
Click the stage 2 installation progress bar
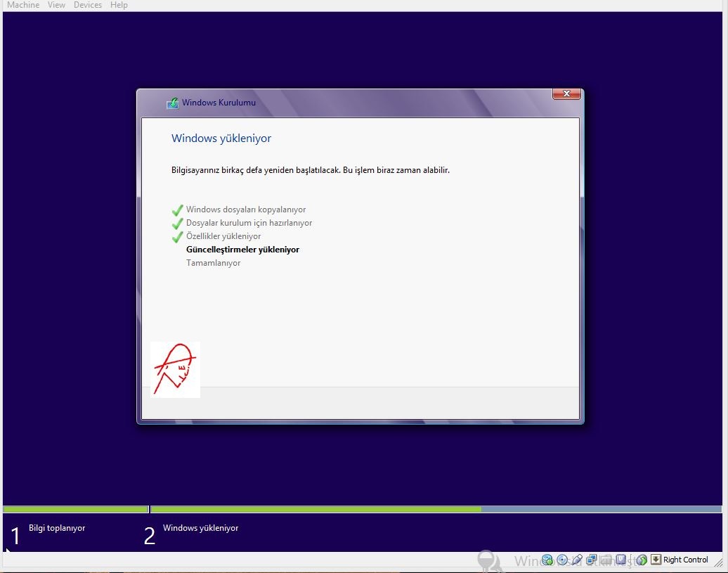pos(436,509)
